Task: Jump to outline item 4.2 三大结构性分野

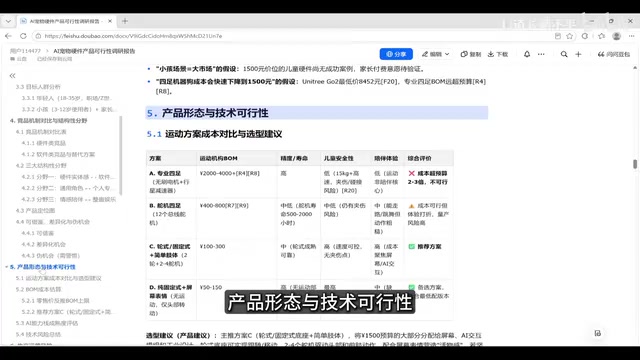Action: click(41, 165)
